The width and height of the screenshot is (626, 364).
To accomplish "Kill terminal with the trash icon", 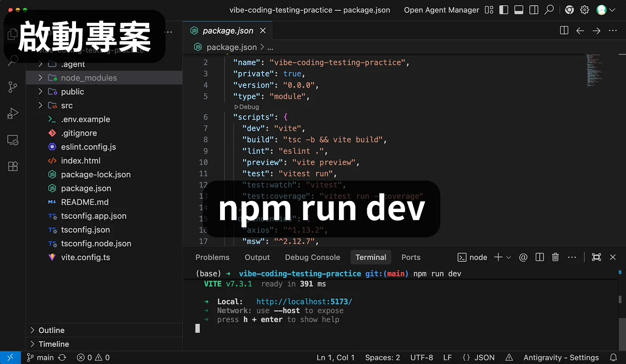I will pos(555,257).
